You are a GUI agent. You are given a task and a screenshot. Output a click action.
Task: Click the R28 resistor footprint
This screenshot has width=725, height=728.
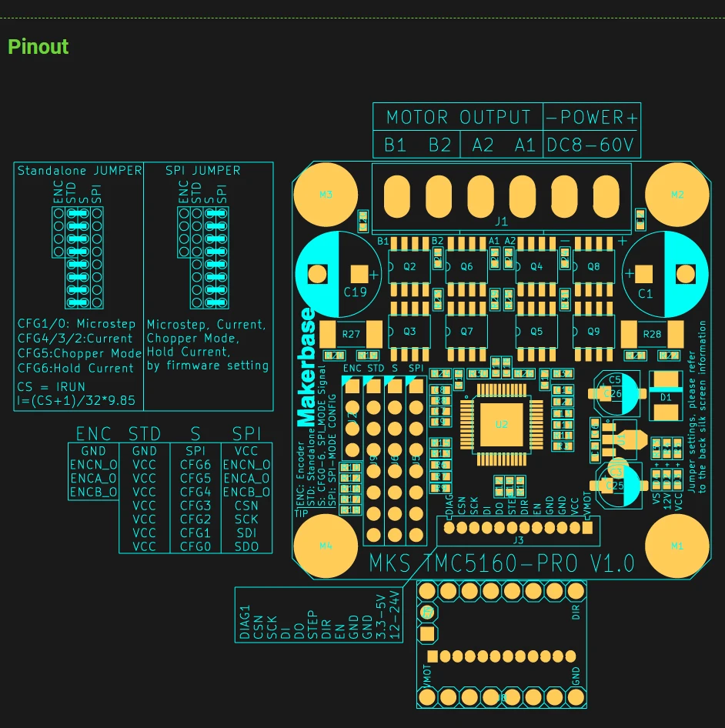652,334
